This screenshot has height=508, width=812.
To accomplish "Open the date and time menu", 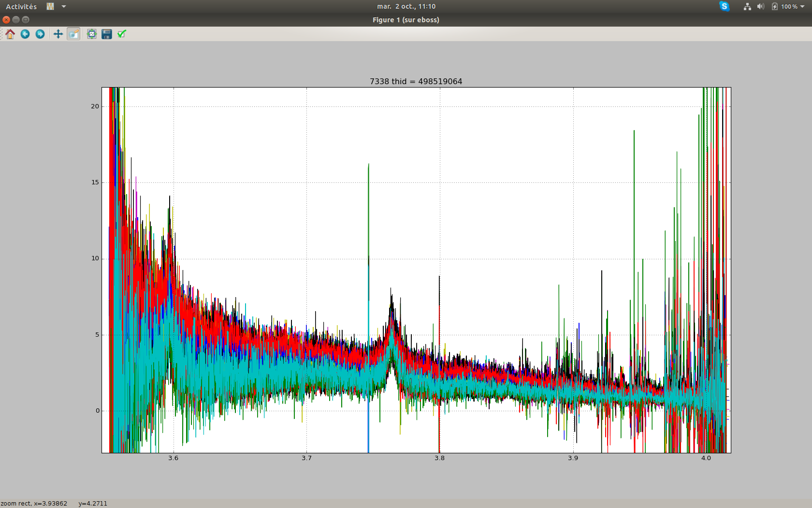I will 406,6.
